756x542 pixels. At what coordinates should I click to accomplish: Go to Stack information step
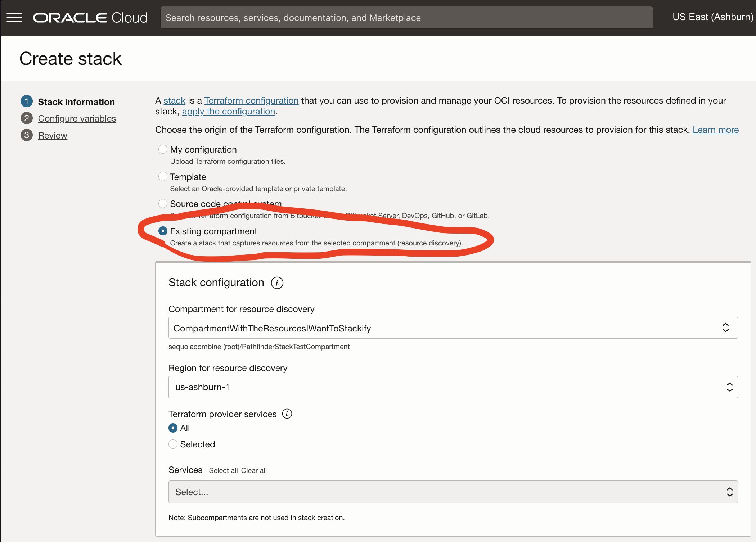(76, 102)
